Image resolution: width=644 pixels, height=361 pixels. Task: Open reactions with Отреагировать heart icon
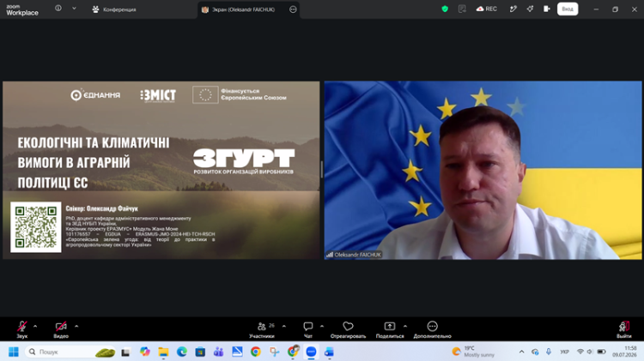click(348, 329)
